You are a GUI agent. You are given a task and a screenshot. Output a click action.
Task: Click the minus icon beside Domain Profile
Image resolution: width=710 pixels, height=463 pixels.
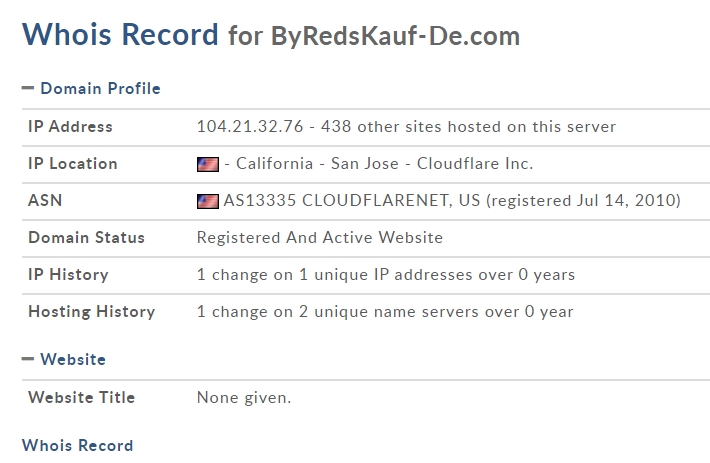coord(28,88)
